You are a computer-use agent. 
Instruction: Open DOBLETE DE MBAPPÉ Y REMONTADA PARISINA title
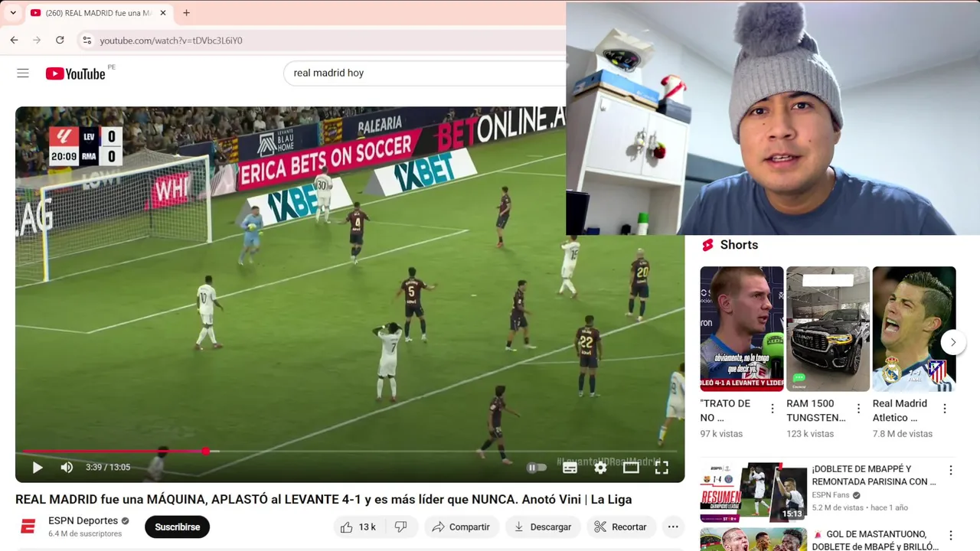(x=874, y=475)
